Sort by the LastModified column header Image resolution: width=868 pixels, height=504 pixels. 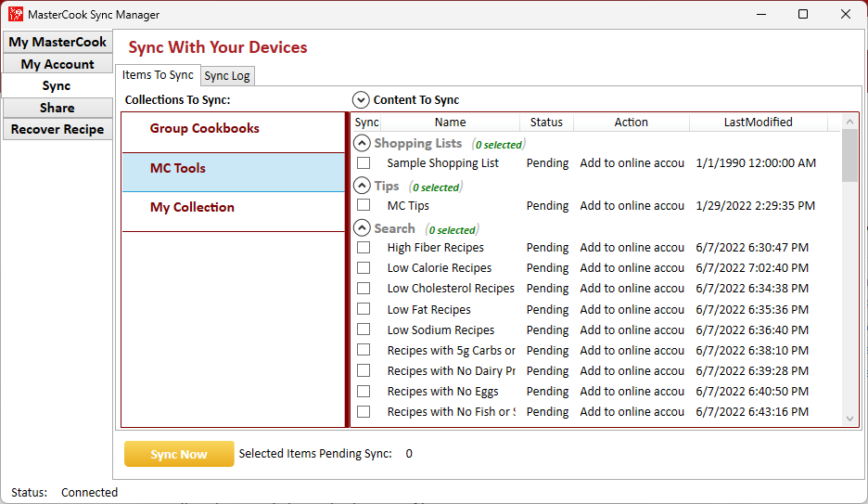click(758, 123)
